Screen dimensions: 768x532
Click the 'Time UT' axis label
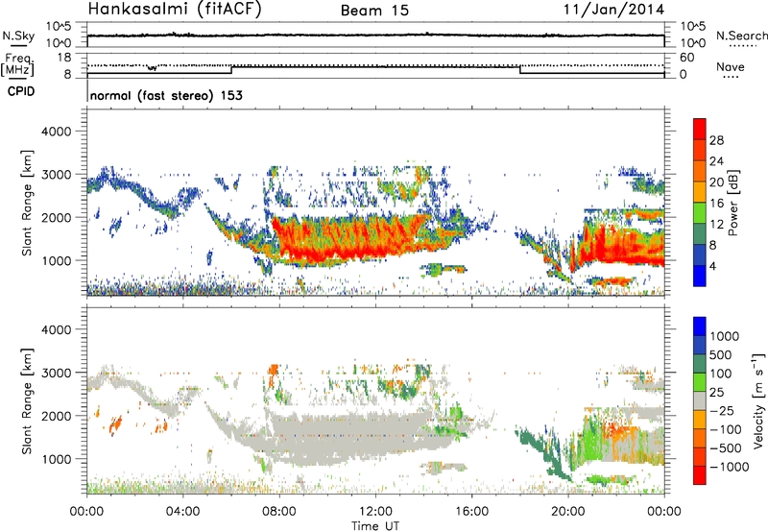375,526
